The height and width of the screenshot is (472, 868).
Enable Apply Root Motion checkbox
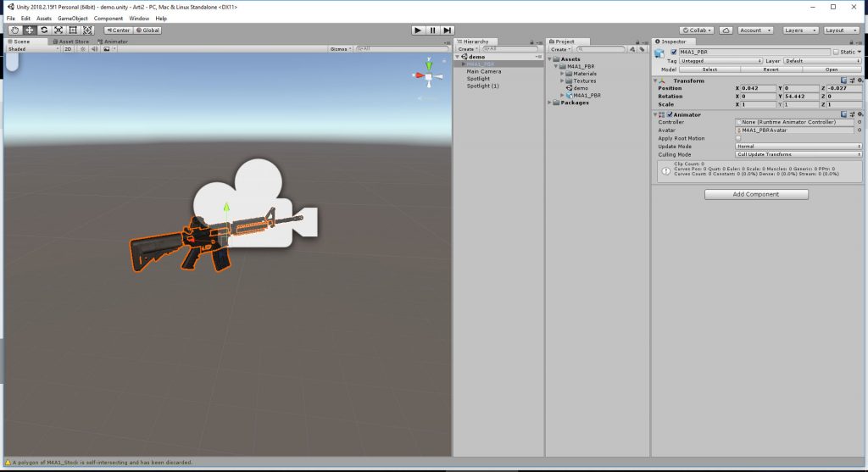(x=738, y=138)
